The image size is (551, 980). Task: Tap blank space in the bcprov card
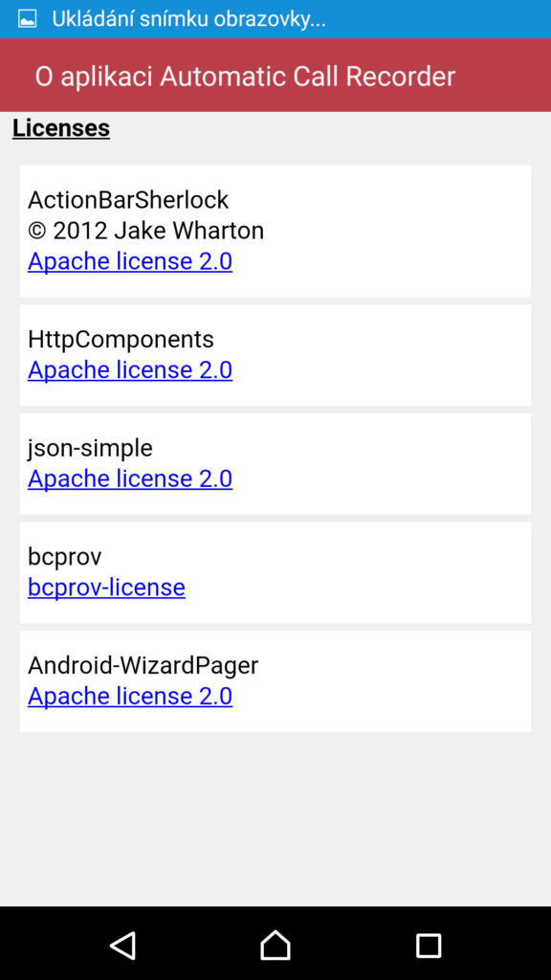pos(375,572)
